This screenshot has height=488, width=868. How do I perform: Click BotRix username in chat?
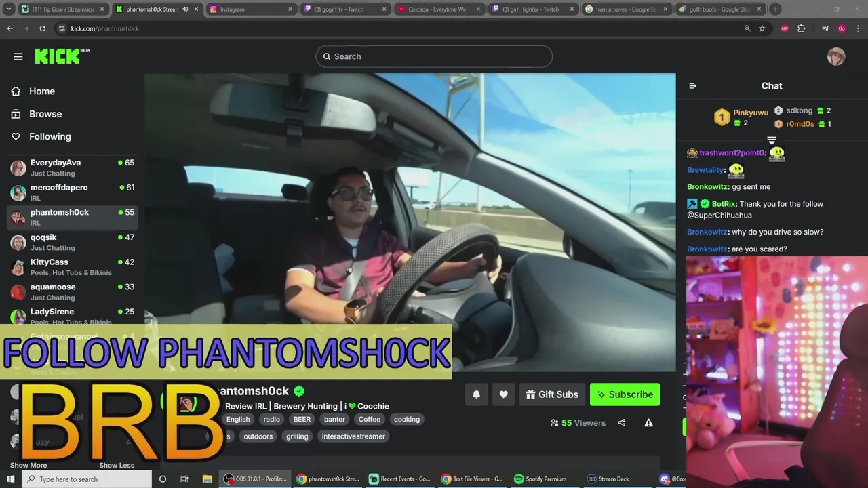(x=724, y=204)
